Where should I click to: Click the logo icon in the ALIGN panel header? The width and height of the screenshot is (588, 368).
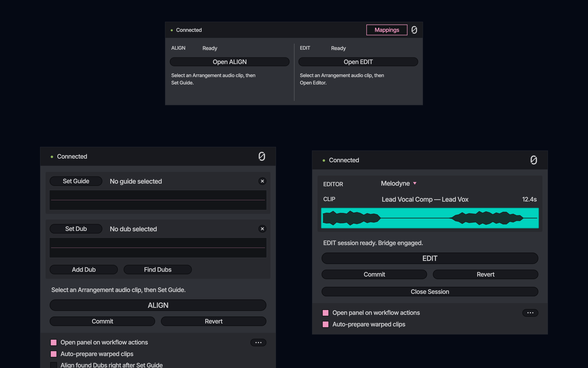point(262,156)
